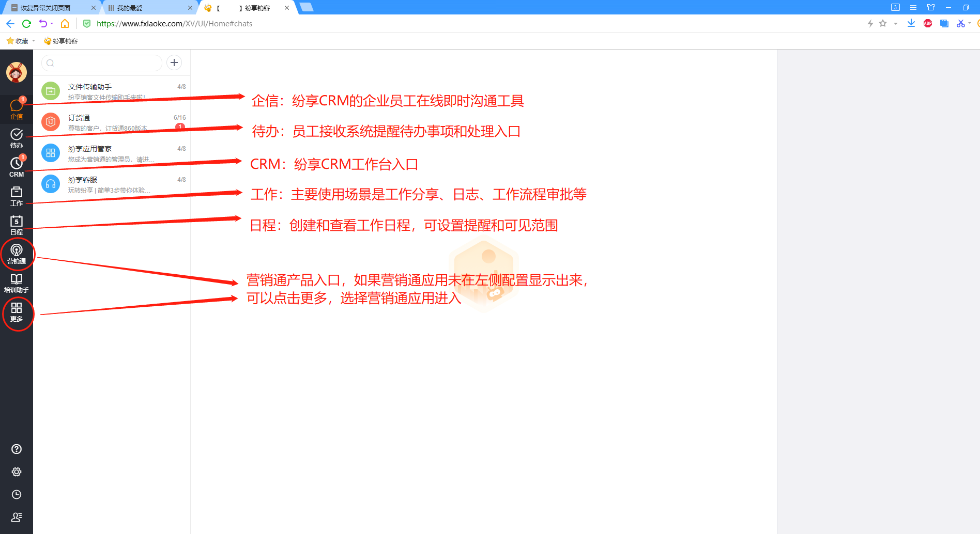Expand the dropdown next to the star icon

(896, 23)
